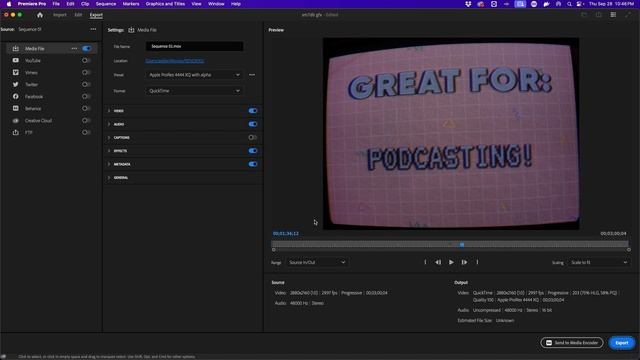
Task: Play the export preview
Action: point(451,262)
